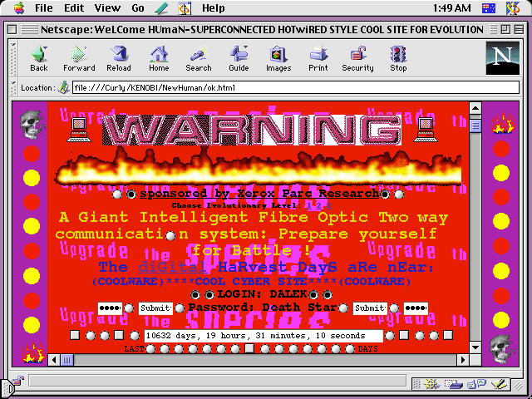Print the page via toolbar

click(x=318, y=58)
